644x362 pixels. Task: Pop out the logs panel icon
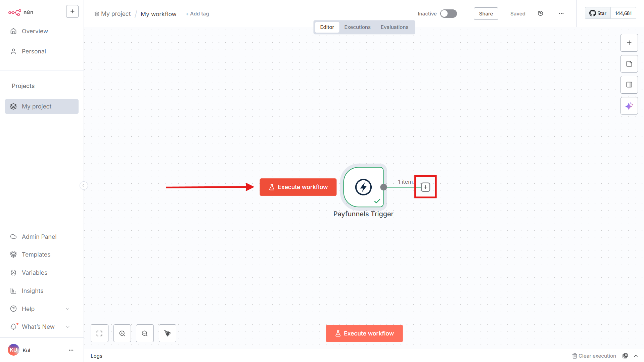pos(625,356)
